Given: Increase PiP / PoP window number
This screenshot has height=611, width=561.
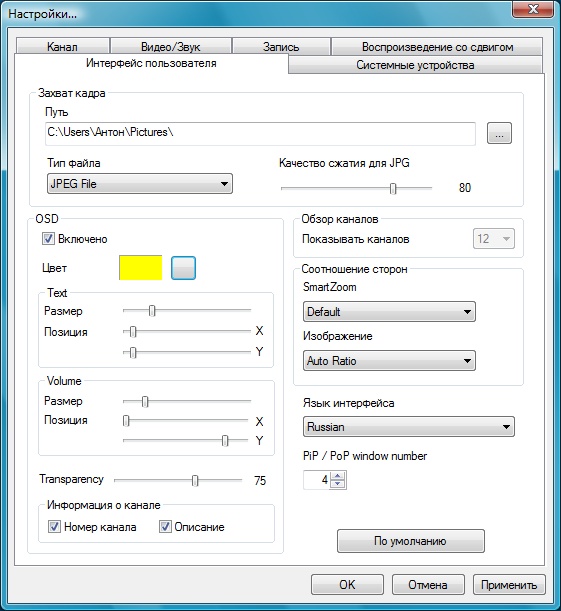Looking at the screenshot, I should coord(337,476).
